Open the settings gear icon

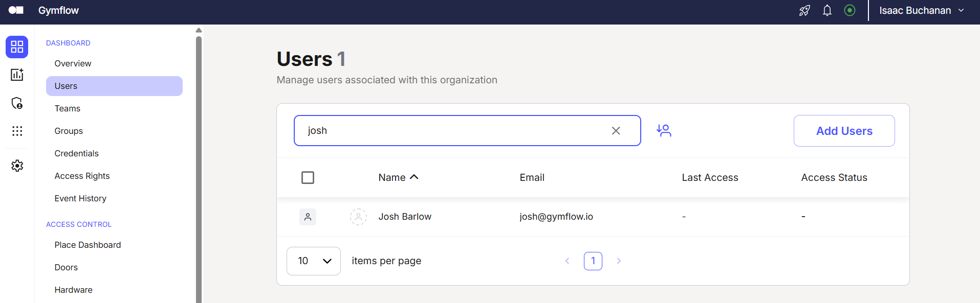[17, 166]
